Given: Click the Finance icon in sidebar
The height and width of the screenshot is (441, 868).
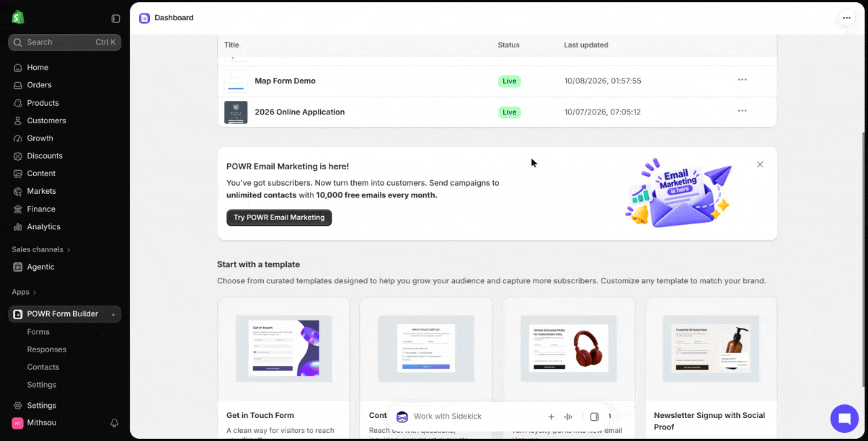Looking at the screenshot, I should [x=18, y=209].
